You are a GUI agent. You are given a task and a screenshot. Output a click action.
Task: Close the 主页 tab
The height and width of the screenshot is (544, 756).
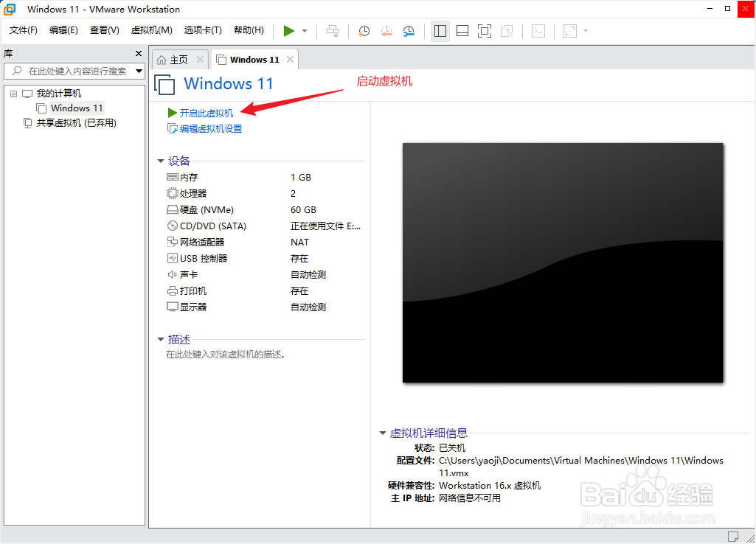click(200, 59)
